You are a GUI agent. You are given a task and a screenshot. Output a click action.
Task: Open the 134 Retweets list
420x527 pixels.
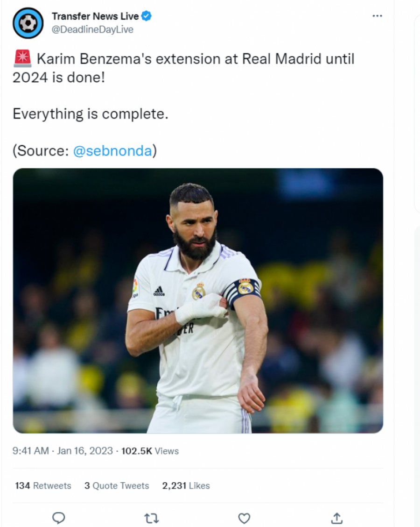[x=43, y=485]
